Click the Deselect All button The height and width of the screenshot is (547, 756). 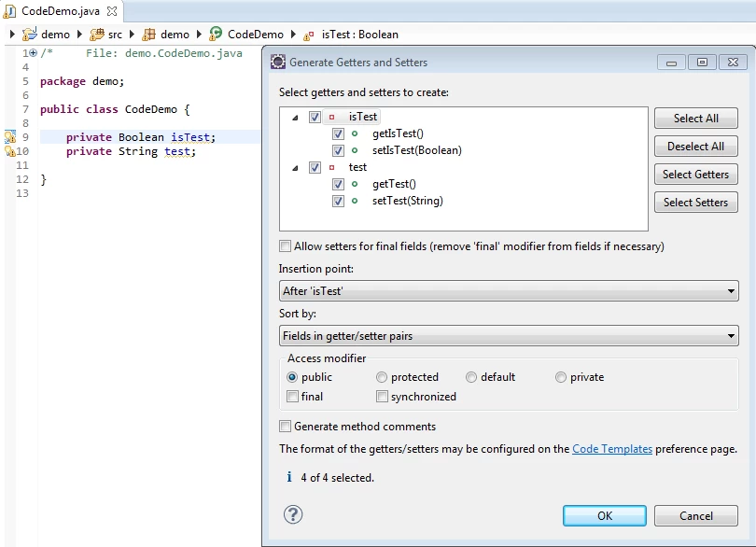[x=695, y=147]
